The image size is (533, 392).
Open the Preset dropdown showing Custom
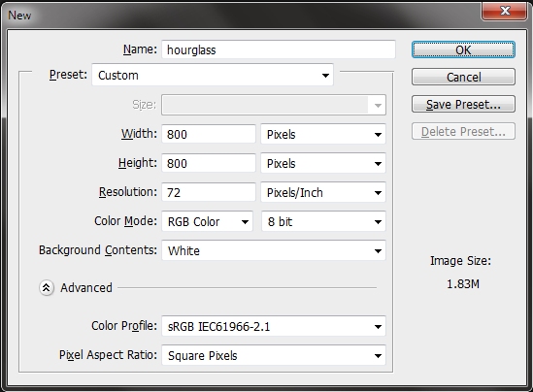tap(213, 75)
